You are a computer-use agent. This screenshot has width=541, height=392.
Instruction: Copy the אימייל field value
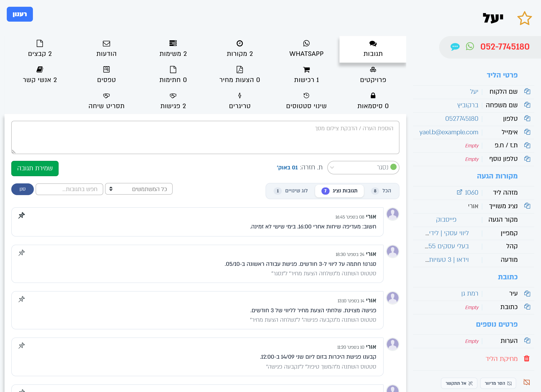[527, 132]
